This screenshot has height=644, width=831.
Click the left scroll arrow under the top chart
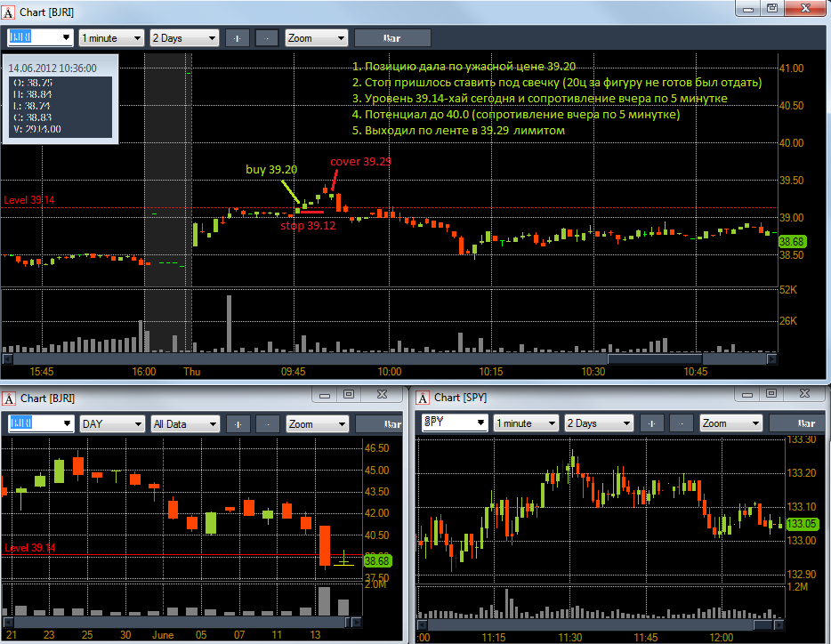click(7, 358)
